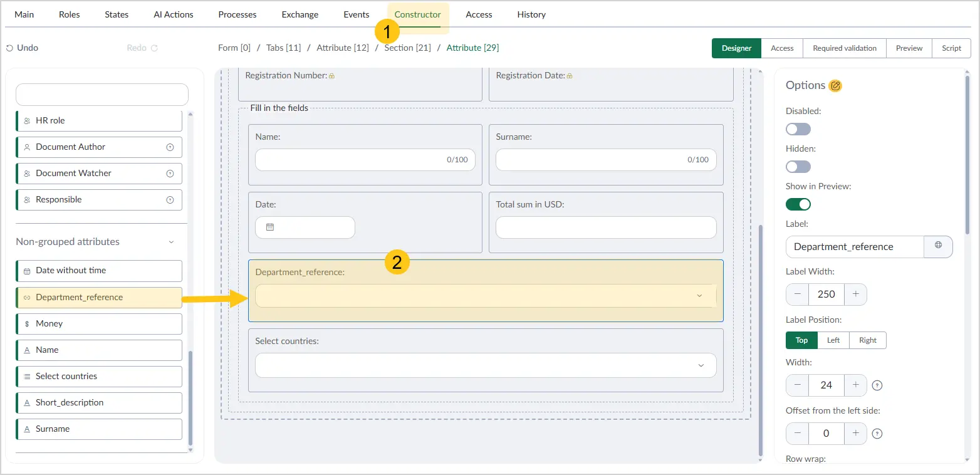Click the attribute search input field
The width and height of the screenshot is (980, 475).
[102, 95]
